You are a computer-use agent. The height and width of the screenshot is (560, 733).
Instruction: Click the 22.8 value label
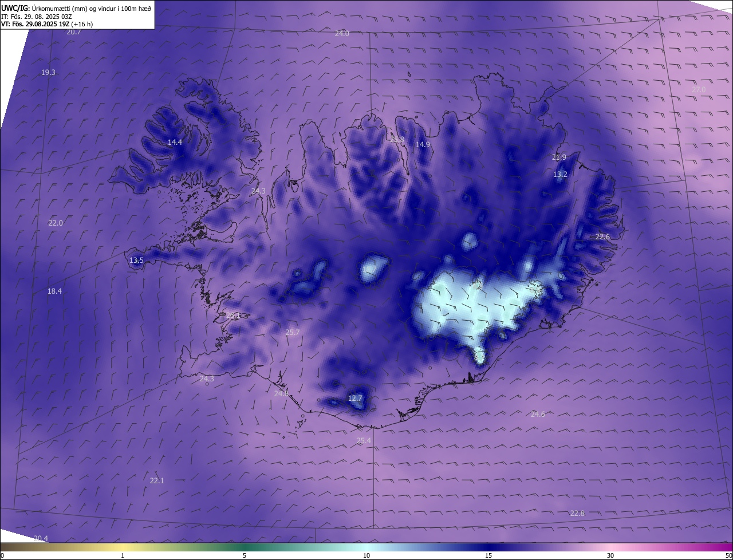pos(577,514)
